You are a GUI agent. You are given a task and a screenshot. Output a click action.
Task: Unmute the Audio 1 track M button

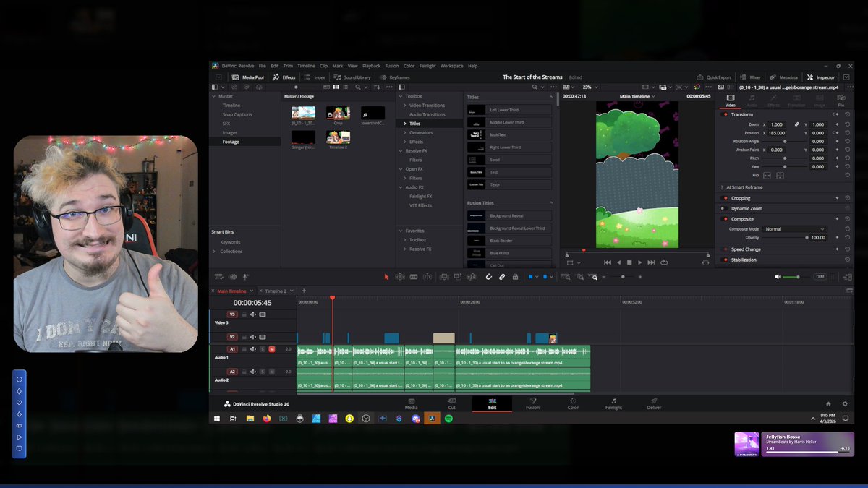(272, 349)
